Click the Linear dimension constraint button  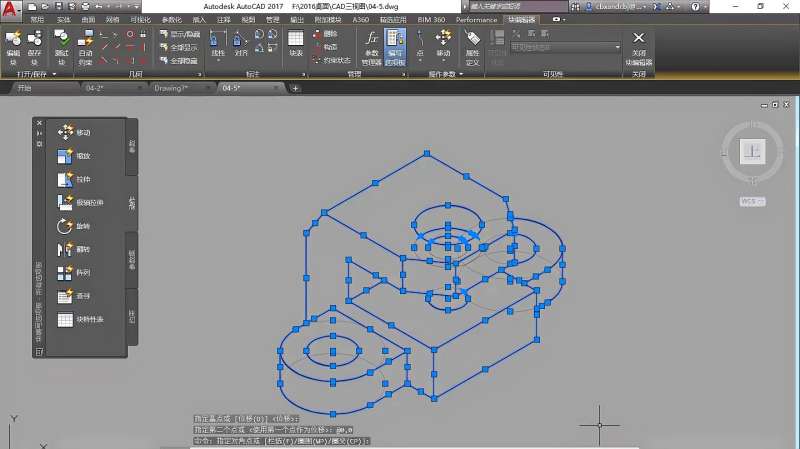pos(218,45)
